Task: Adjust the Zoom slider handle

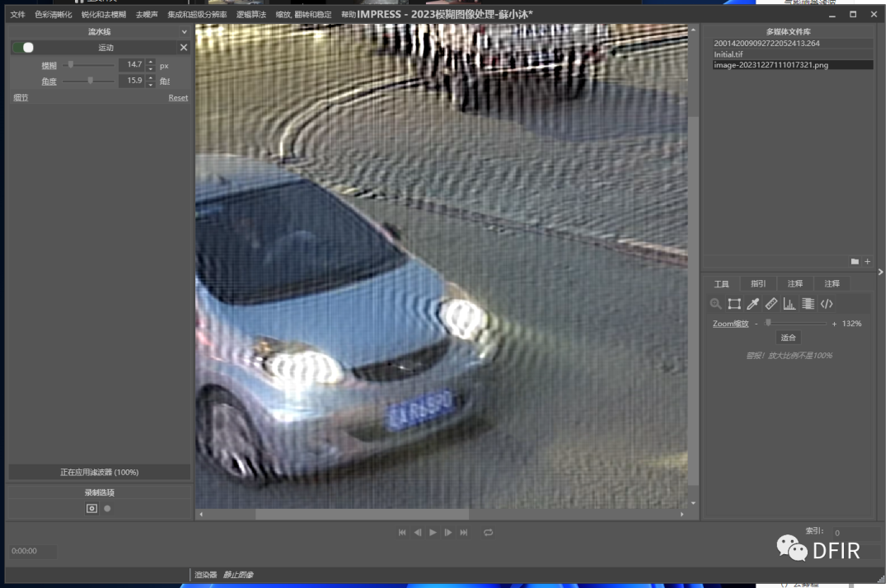Action: pos(768,323)
